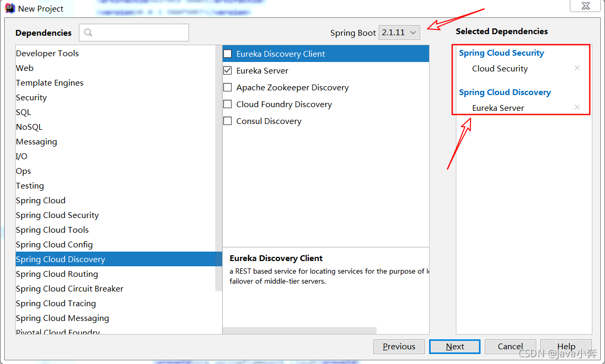Click the IntelliJ icon in the title bar
This screenshot has height=364, width=605.
tap(9, 8)
